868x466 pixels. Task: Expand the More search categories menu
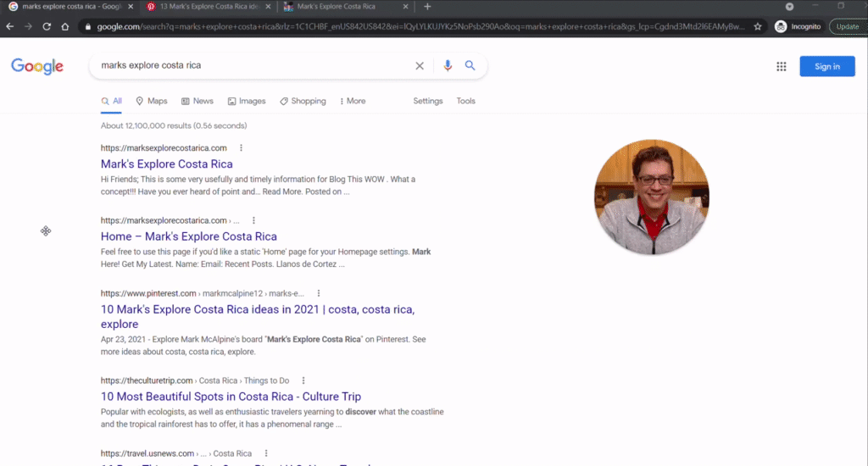click(x=353, y=102)
